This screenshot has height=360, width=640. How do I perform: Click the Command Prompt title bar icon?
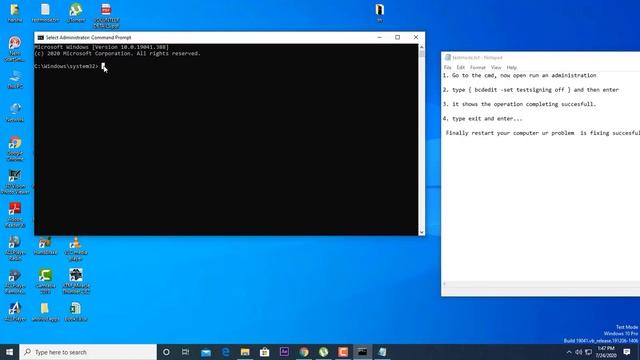[40, 38]
